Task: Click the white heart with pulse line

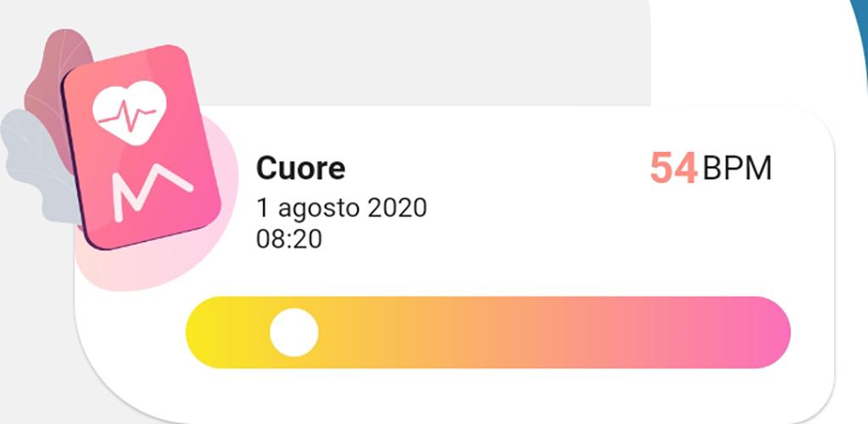Action: coord(130,113)
